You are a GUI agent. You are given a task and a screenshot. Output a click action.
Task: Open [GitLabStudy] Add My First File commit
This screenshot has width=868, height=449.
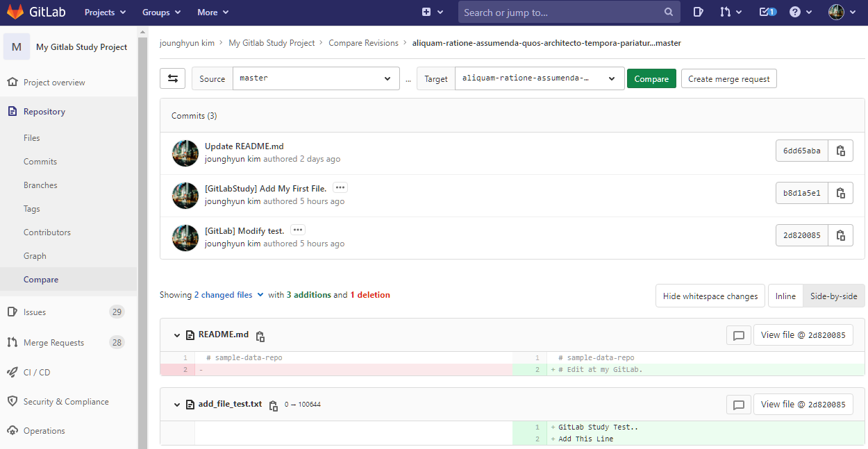pos(266,188)
